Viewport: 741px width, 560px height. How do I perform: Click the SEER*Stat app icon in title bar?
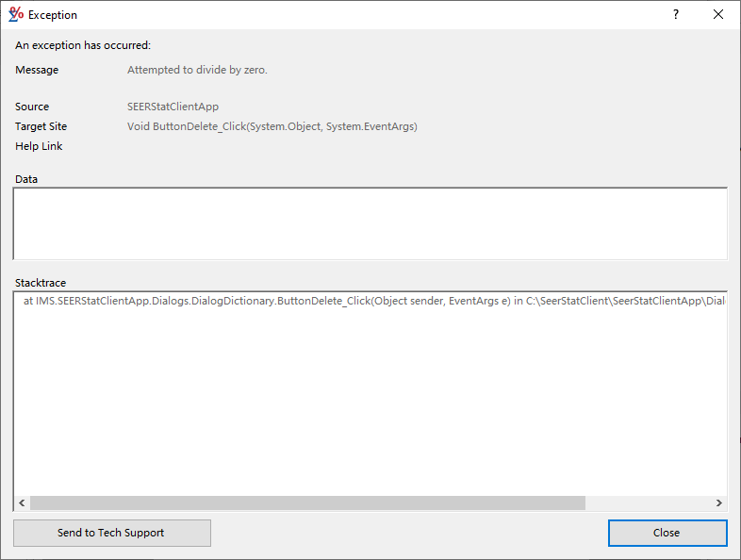[x=15, y=14]
